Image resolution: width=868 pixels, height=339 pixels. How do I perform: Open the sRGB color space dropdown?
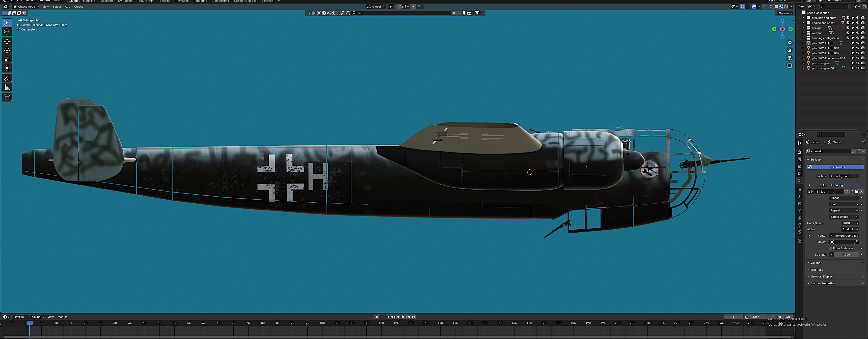(x=850, y=223)
